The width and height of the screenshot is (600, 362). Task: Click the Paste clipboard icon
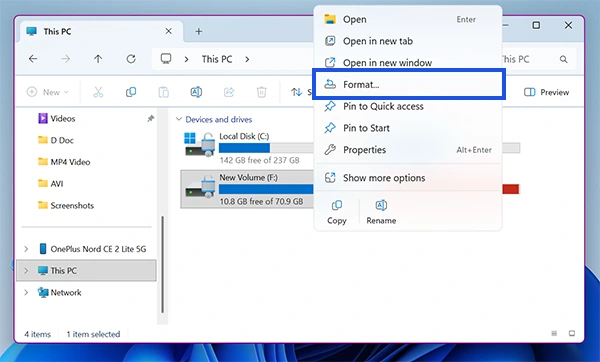163,92
